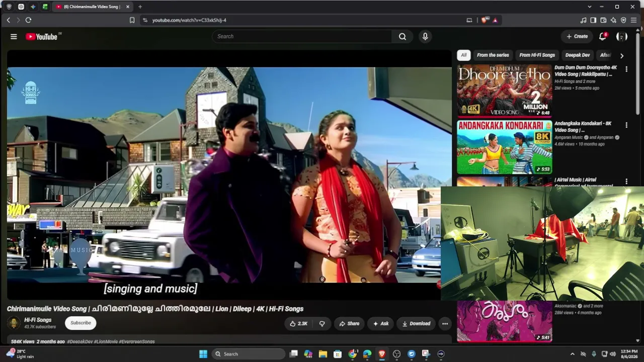Open the tab search dropdown arrow
This screenshot has width=644, height=362.
point(590,7)
